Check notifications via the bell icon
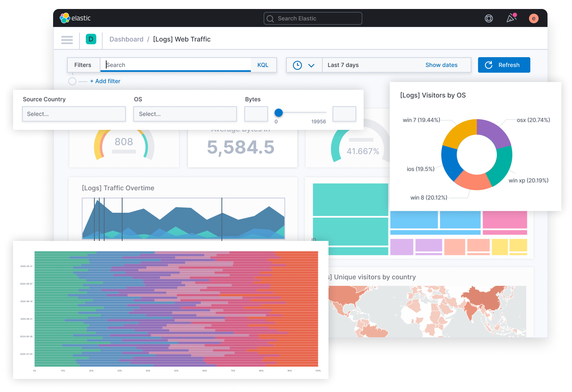The height and width of the screenshot is (392, 572). pos(511,18)
